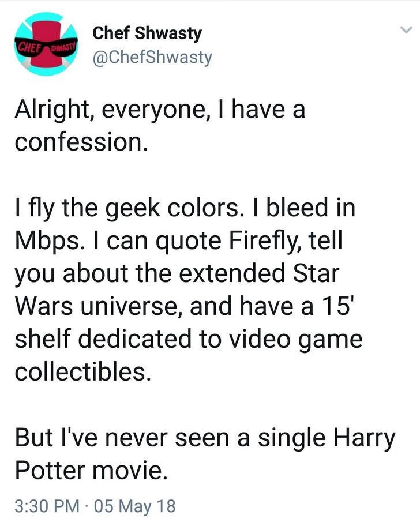
Task: Click the Chef Shwasty profile avatar
Action: tap(46, 46)
